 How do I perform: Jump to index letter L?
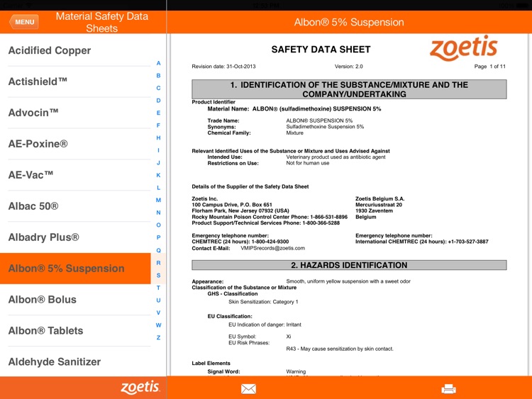(x=158, y=188)
